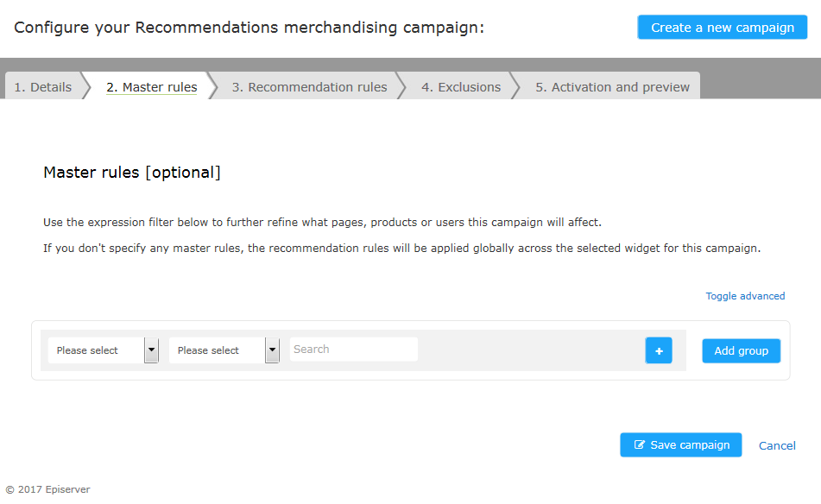Select the 2. Master rules tab
The height and width of the screenshot is (504, 821).
click(152, 87)
